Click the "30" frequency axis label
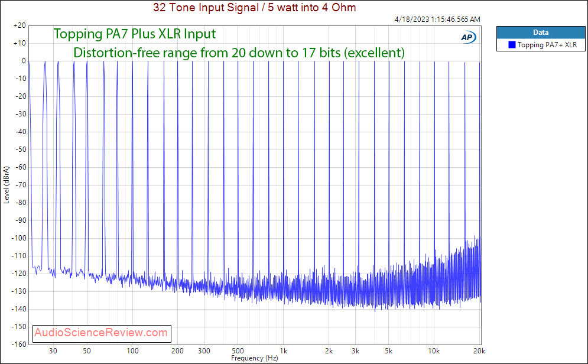The width and height of the screenshot is (588, 364). (53, 351)
